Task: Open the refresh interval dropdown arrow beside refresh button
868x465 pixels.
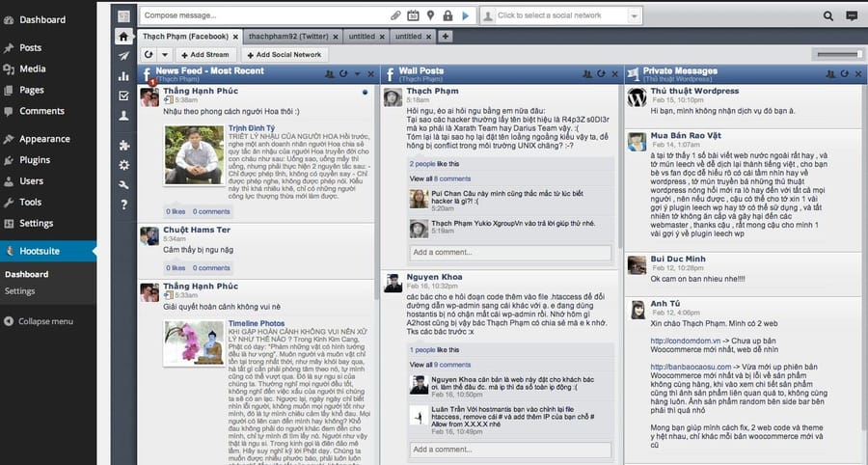Action: coord(164,54)
